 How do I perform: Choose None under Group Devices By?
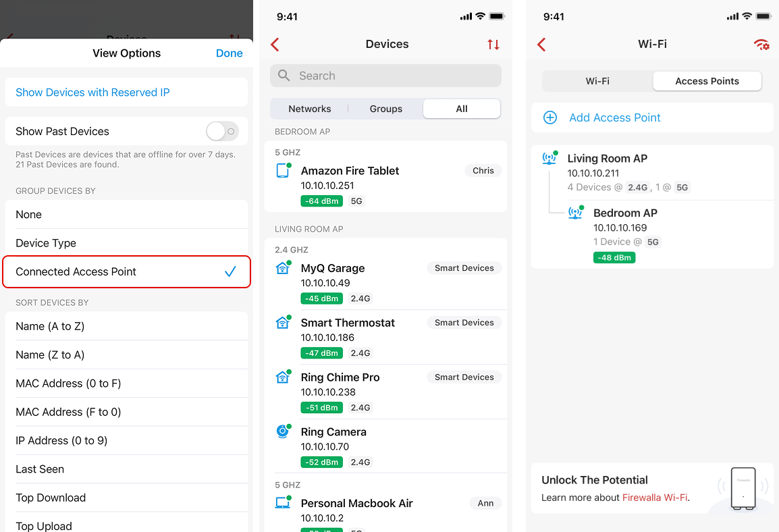[x=127, y=215]
